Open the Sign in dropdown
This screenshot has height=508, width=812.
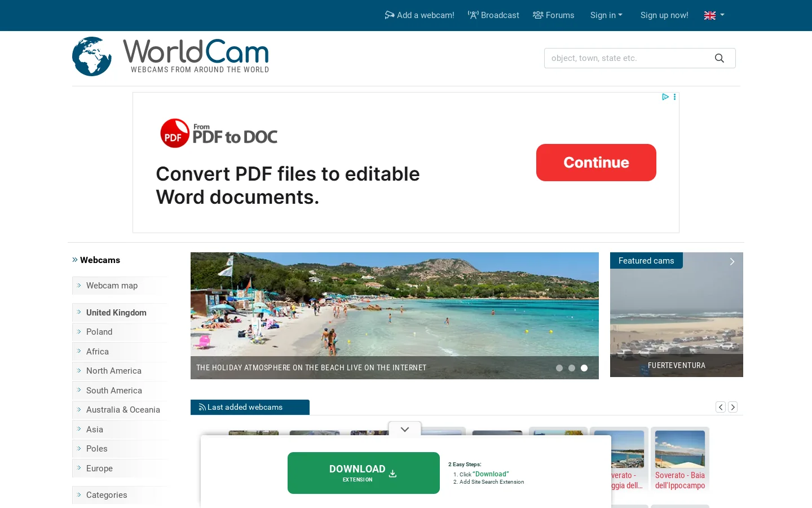point(606,15)
